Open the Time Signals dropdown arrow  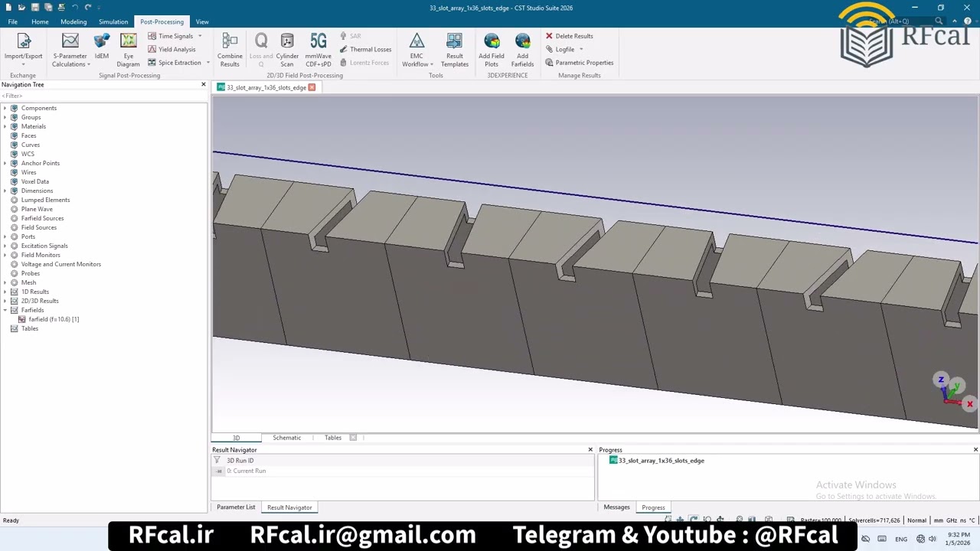200,36
